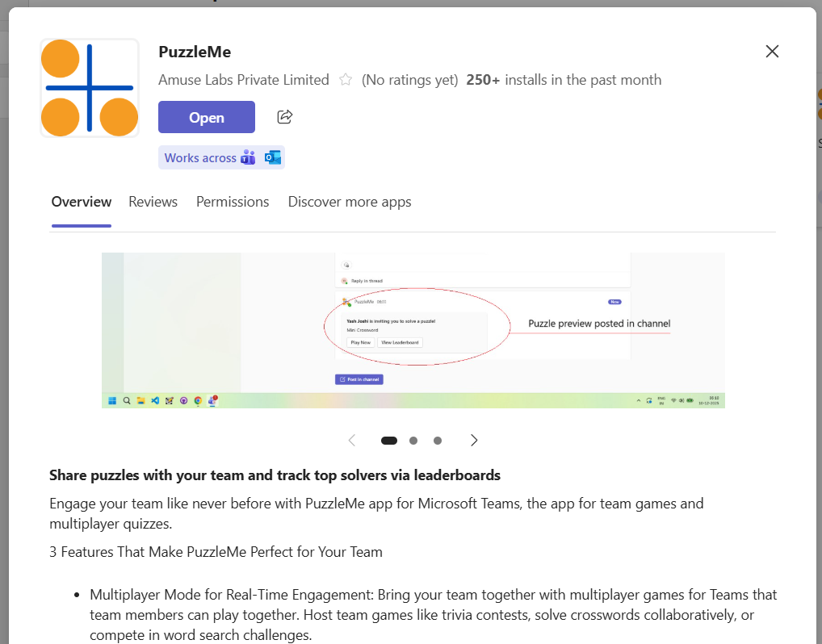822x644 pixels.
Task: Click the puzzle preview screenshot thumbnail
Action: tap(413, 330)
